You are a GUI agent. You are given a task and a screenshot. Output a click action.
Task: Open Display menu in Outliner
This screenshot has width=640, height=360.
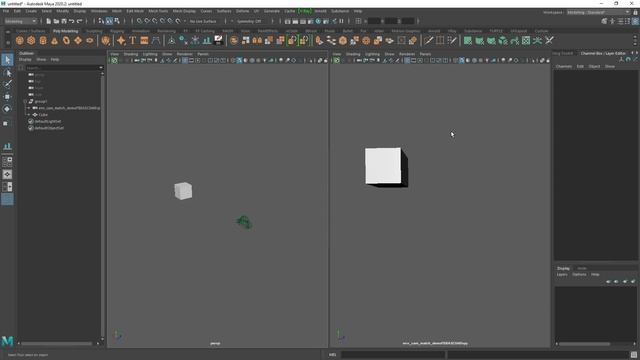25,60
